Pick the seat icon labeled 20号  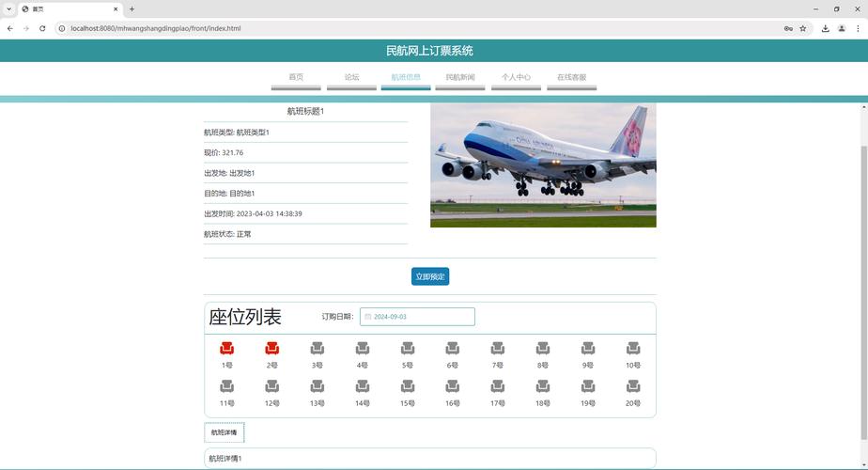632,386
